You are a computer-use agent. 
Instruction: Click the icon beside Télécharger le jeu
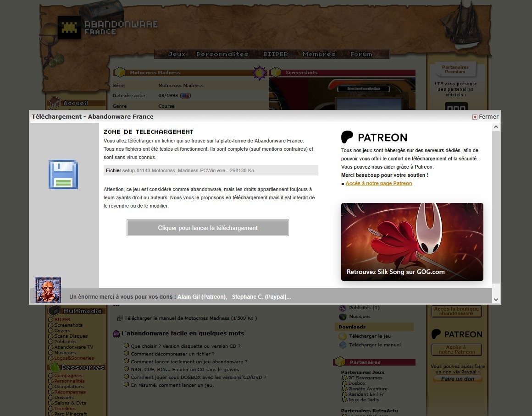343,336
